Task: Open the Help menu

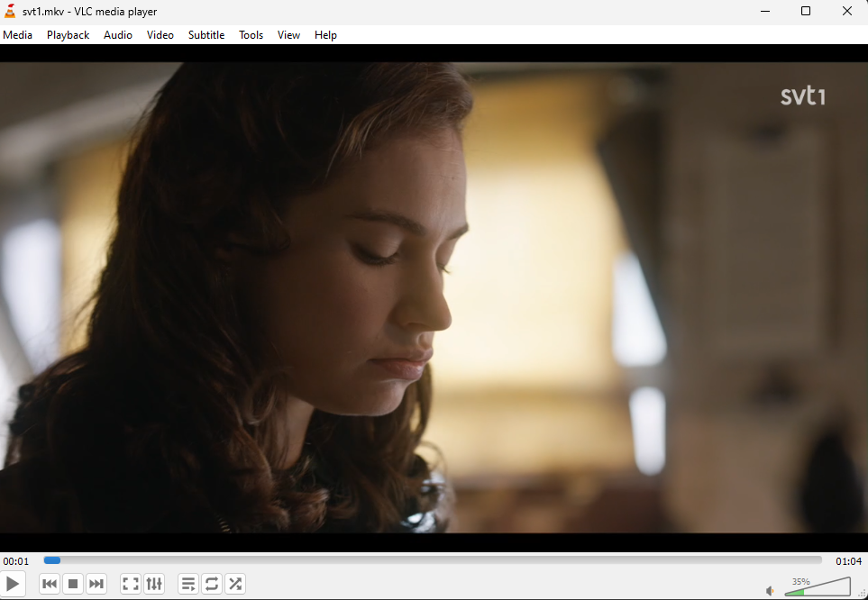Action: click(x=325, y=35)
